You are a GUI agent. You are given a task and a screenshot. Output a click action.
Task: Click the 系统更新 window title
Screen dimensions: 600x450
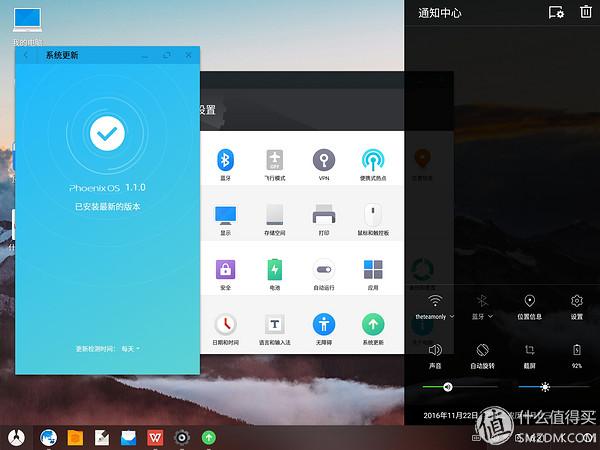[62, 55]
